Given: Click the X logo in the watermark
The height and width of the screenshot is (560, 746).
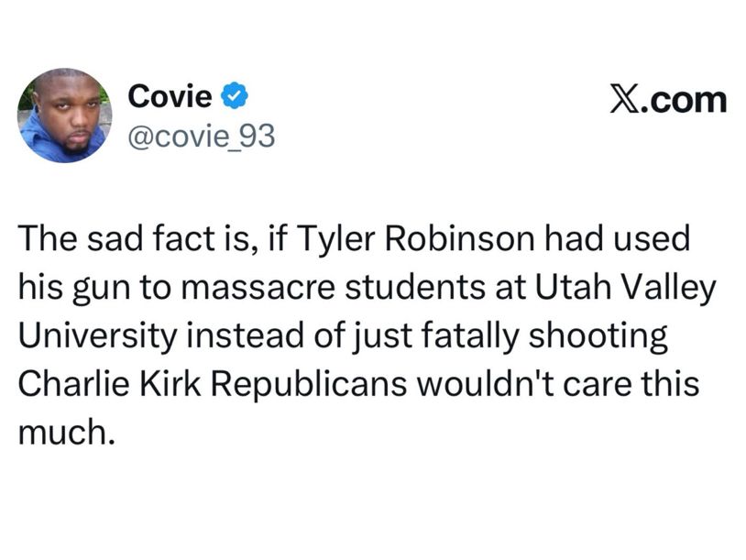Looking at the screenshot, I should click(624, 101).
